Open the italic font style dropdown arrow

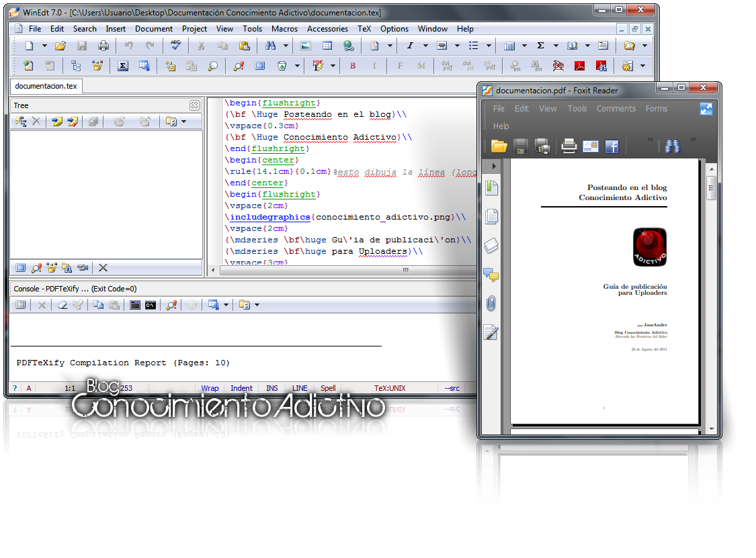coord(425,46)
